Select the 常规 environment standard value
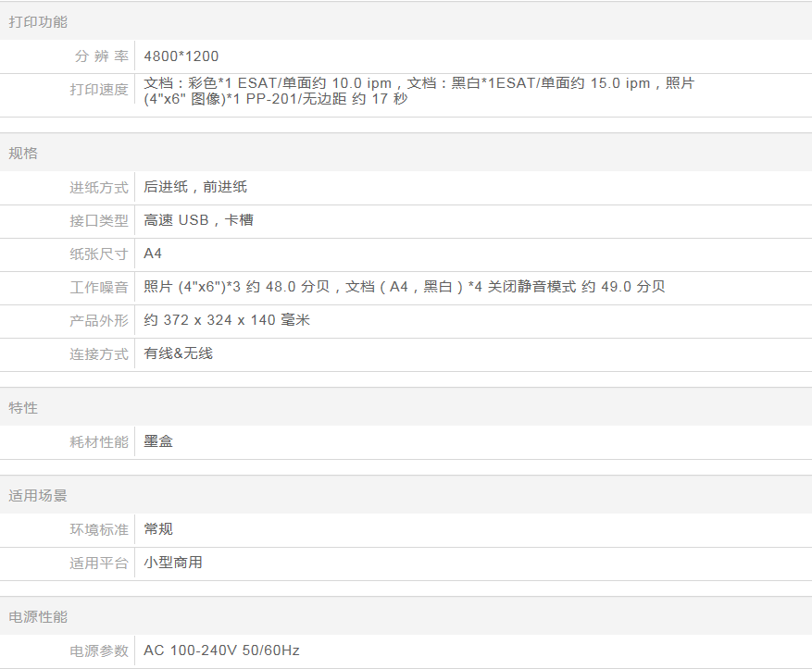Screen dimensions: 812x669 tap(158, 529)
